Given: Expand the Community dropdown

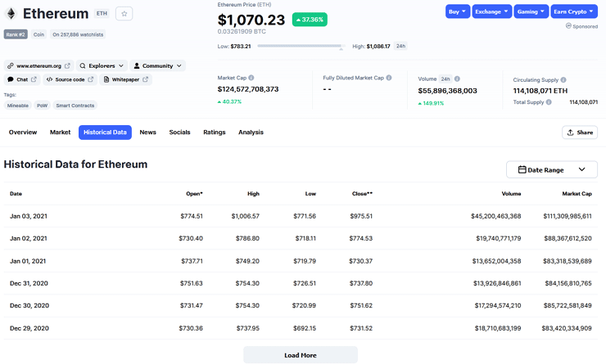Looking at the screenshot, I should tap(157, 66).
